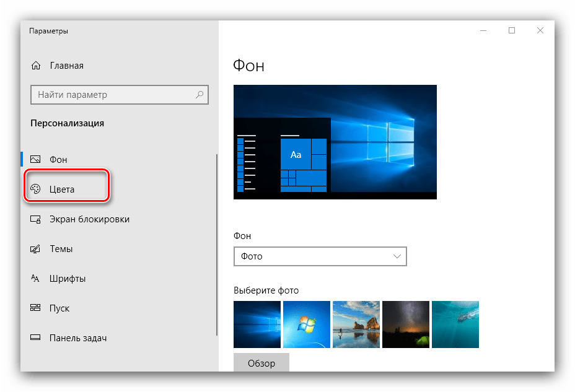This screenshot has height=392, width=575.
Task: Open the Экран блокировки section
Action: 89,219
